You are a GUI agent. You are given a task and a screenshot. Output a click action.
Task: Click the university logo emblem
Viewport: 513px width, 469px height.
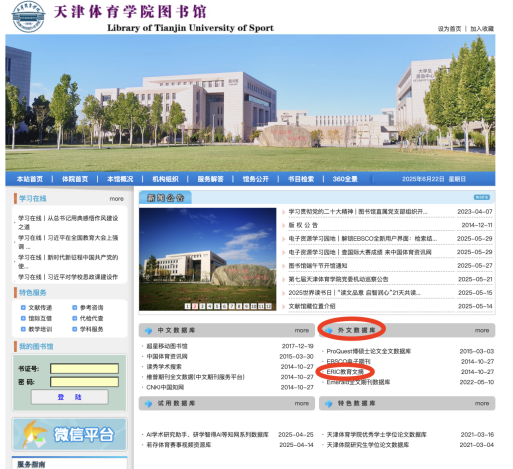coord(28,17)
